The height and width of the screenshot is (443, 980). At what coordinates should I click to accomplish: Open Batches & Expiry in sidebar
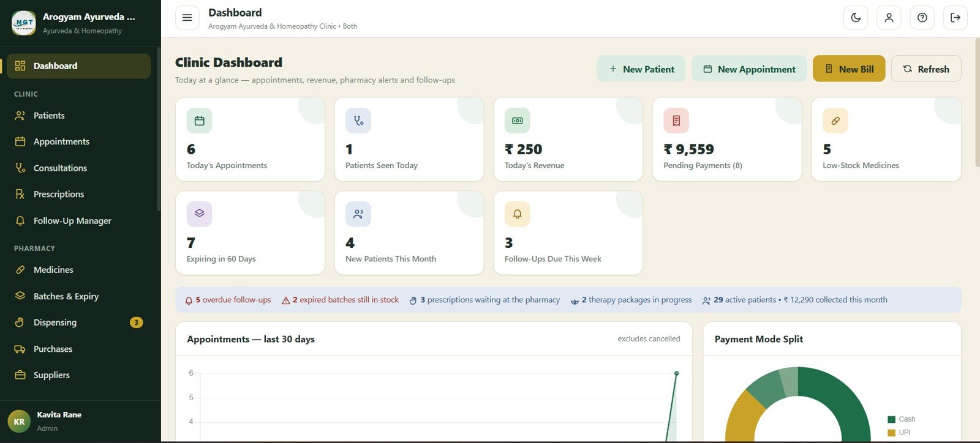point(78,296)
